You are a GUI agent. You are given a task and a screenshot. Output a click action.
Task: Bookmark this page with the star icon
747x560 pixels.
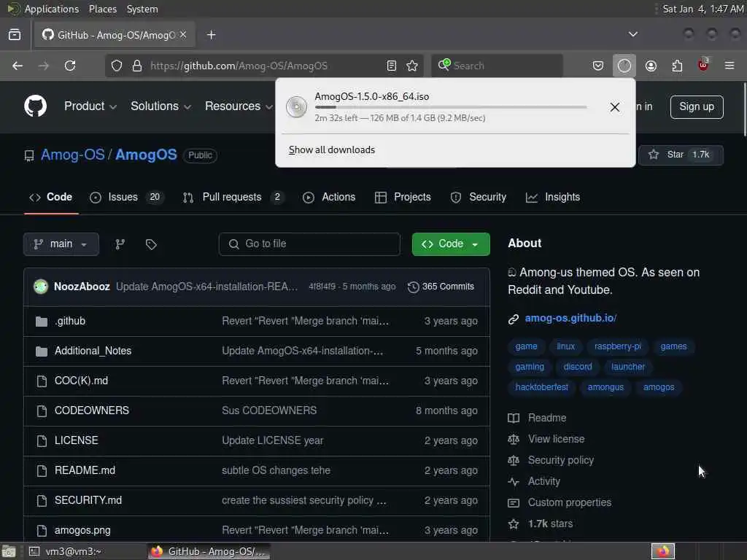tap(413, 66)
